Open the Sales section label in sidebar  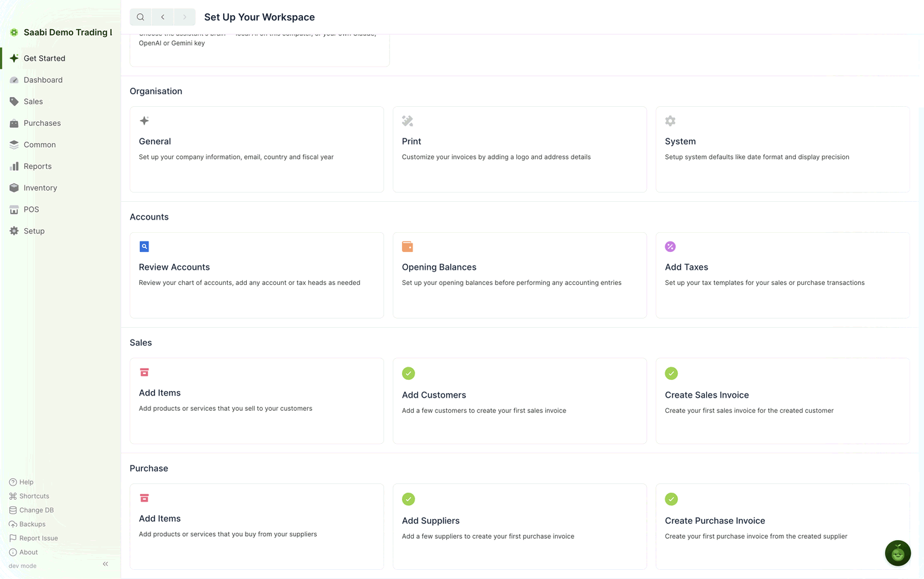tap(33, 102)
